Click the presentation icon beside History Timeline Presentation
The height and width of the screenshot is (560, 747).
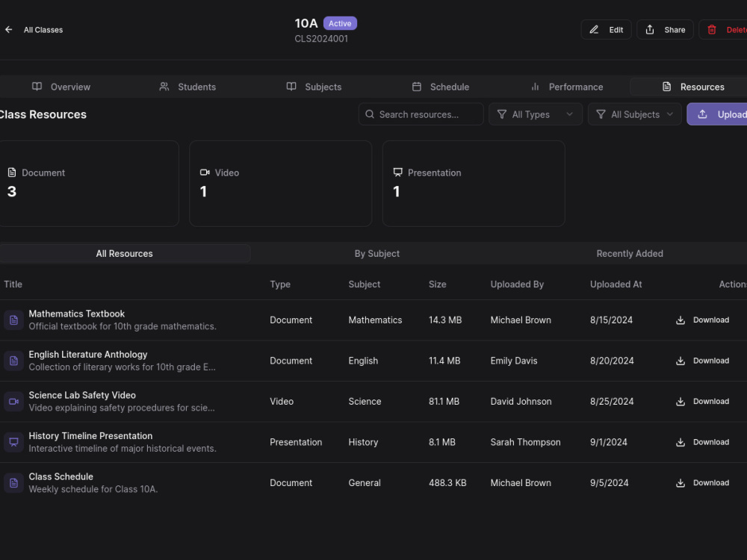click(13, 442)
